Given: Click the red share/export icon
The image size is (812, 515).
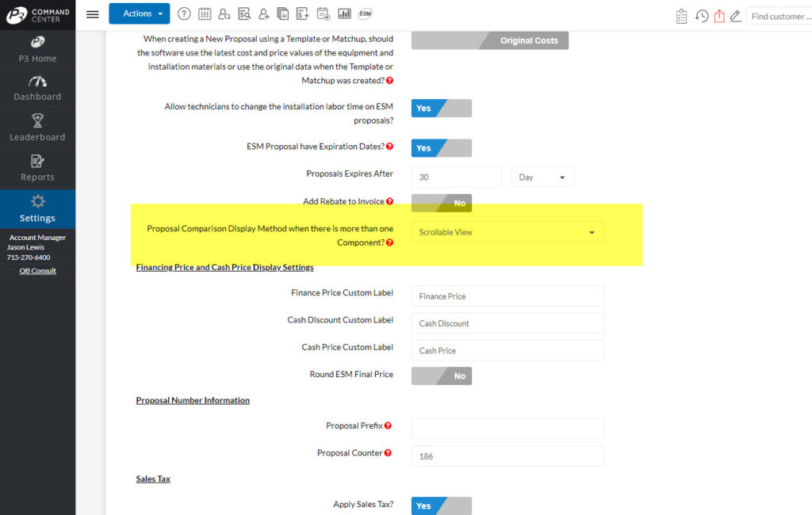Looking at the screenshot, I should click(x=719, y=16).
